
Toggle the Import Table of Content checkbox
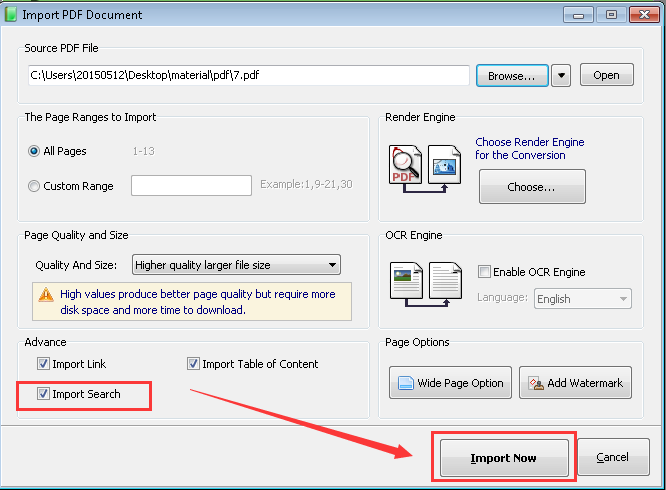193,364
